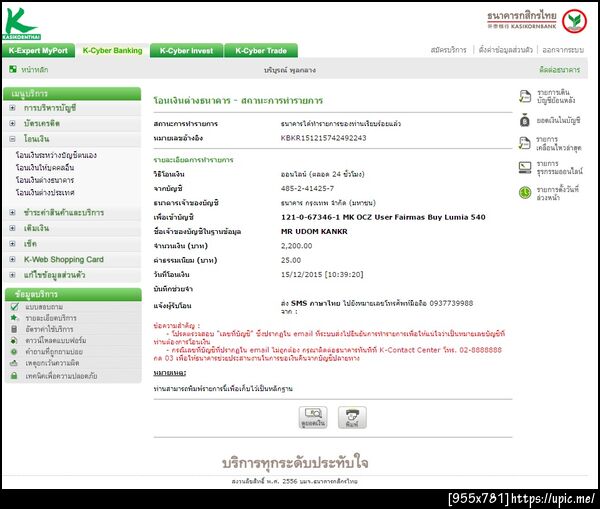The width and height of the screenshot is (600, 509).
Task: Click the ข้อมูลบริการ panel header
Action: pyautogui.click(x=73, y=294)
